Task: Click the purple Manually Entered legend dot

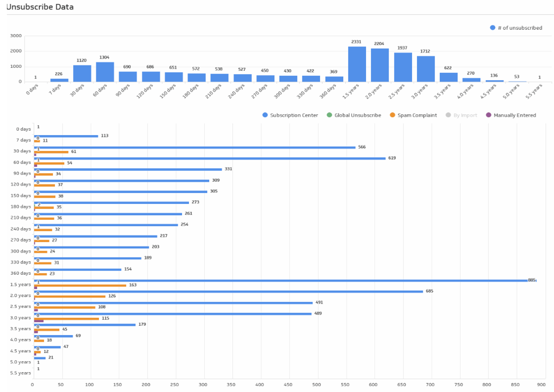Action: (x=489, y=115)
